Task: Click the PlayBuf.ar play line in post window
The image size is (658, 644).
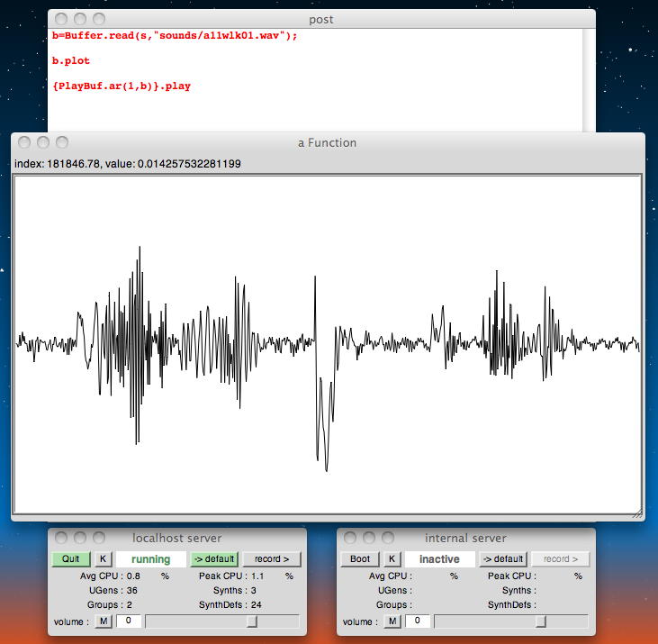Action: point(122,86)
